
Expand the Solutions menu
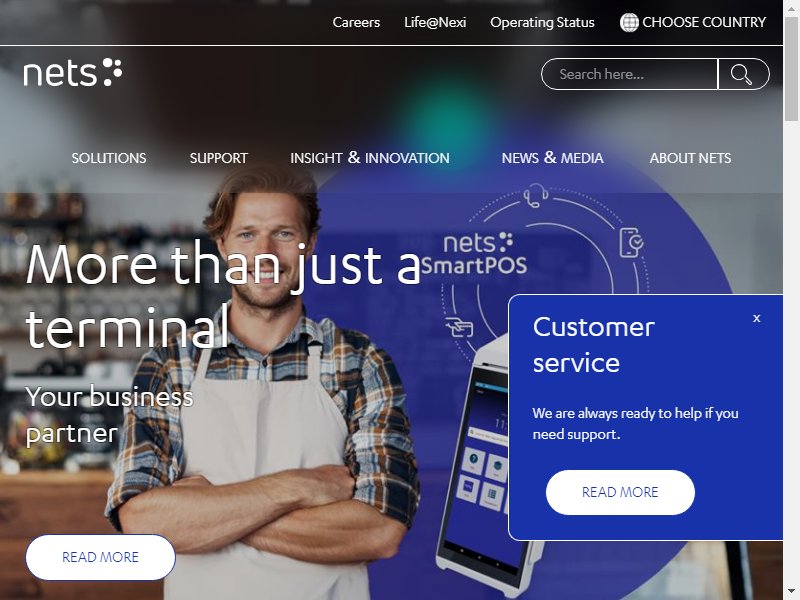point(109,158)
